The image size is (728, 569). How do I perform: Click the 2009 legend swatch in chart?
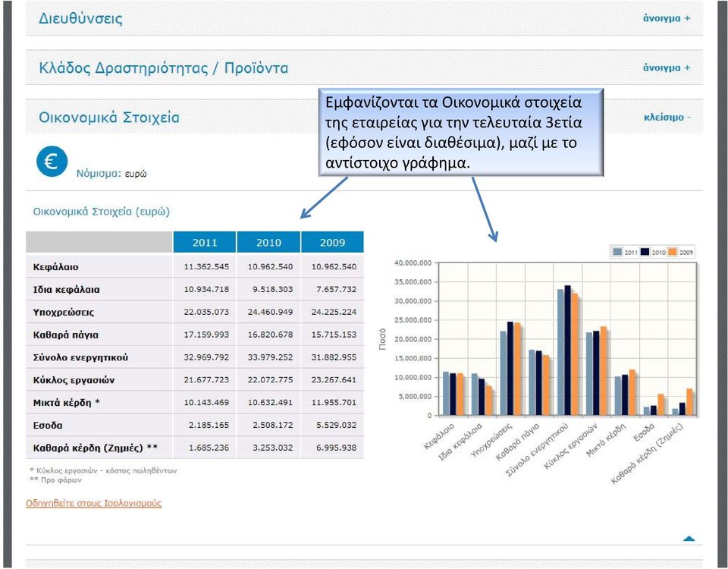673,252
